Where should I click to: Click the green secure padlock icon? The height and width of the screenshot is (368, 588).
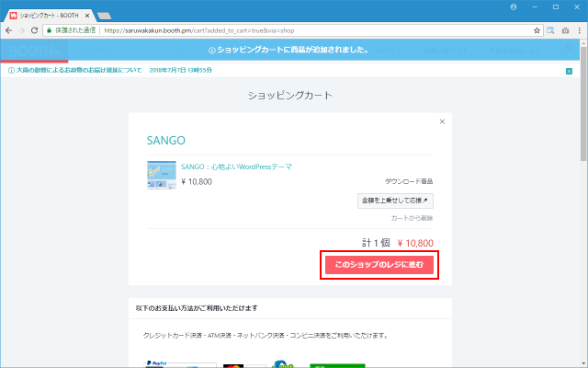[x=49, y=30]
